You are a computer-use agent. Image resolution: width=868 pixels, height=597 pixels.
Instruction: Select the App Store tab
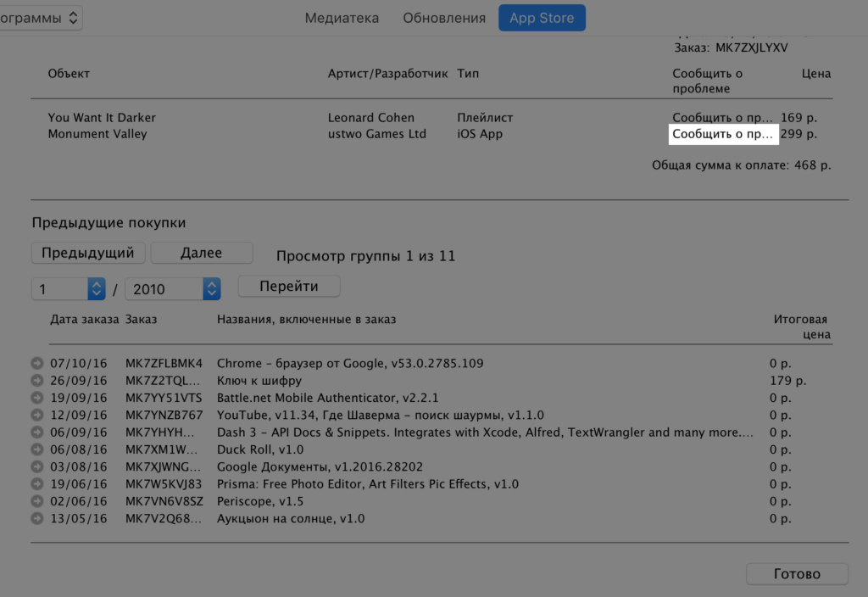coord(542,18)
